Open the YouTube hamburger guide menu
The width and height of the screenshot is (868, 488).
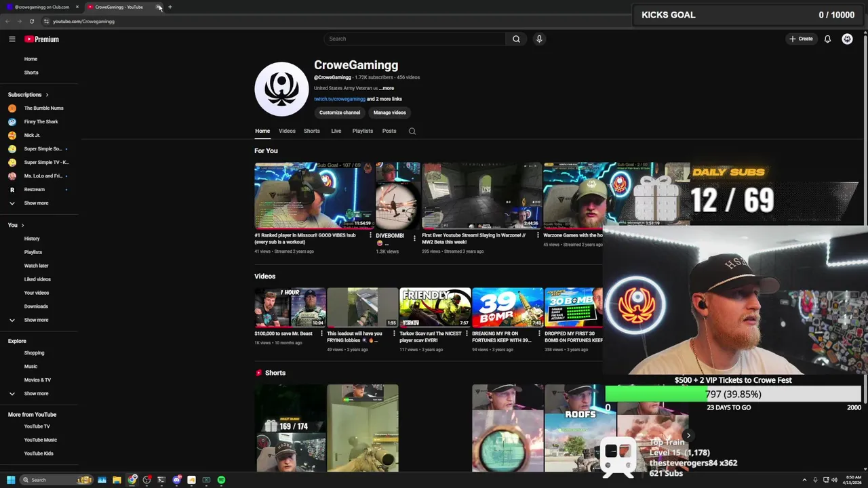(12, 39)
